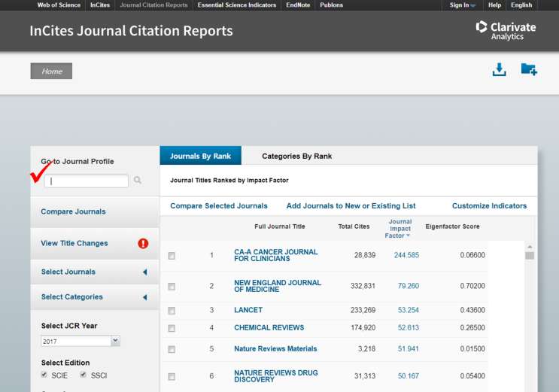The width and height of the screenshot is (559, 392).
Task: Click the journal table scrollbar thumb
Action: (530, 256)
